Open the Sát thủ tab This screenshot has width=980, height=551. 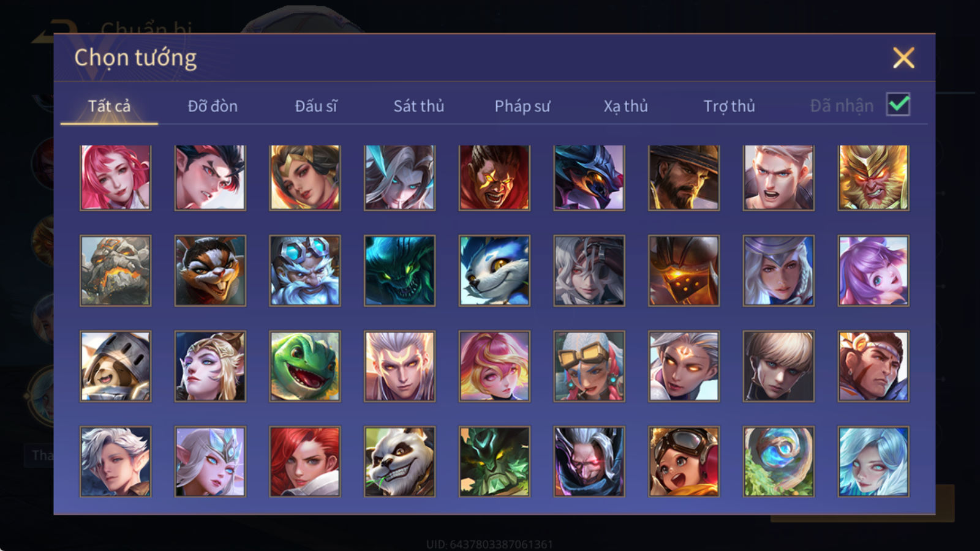pos(418,106)
